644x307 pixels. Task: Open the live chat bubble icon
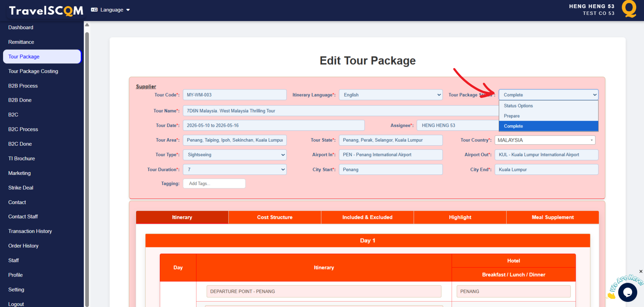[x=627, y=292]
